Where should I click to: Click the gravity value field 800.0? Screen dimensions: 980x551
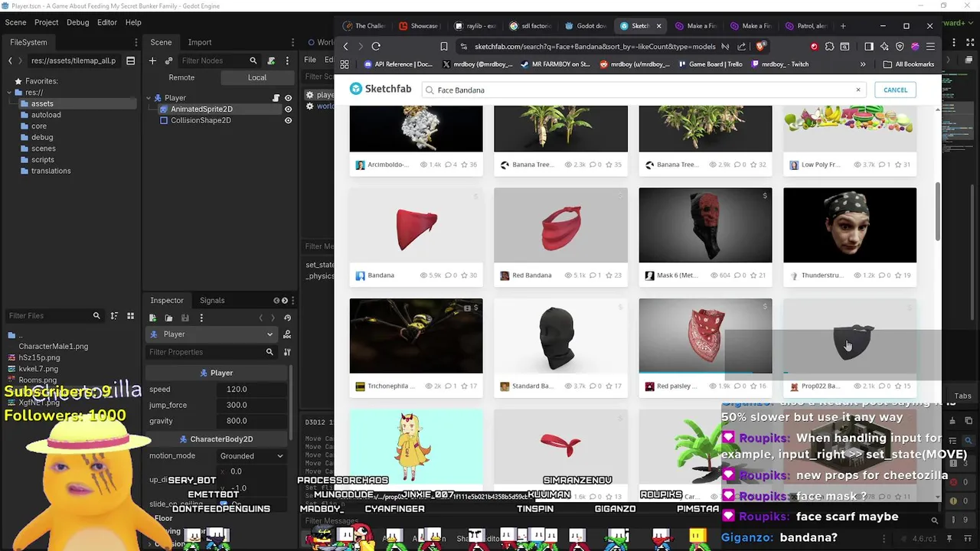(x=253, y=421)
